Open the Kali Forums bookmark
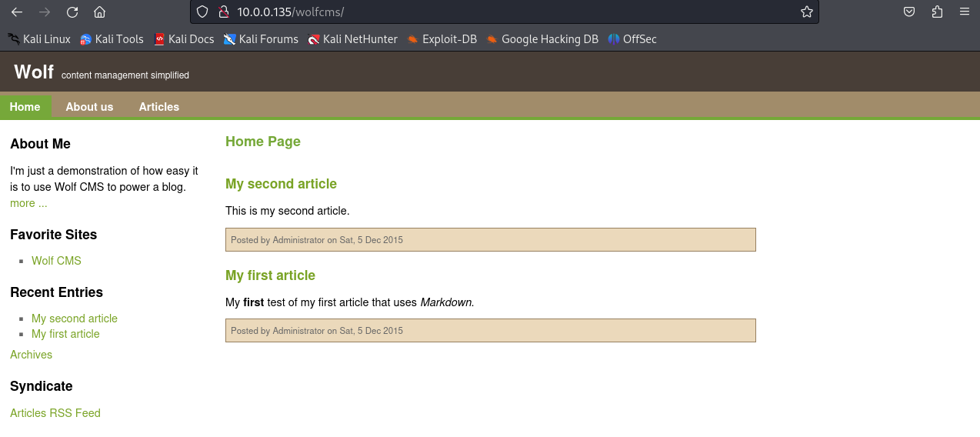The image size is (980, 437). (261, 38)
